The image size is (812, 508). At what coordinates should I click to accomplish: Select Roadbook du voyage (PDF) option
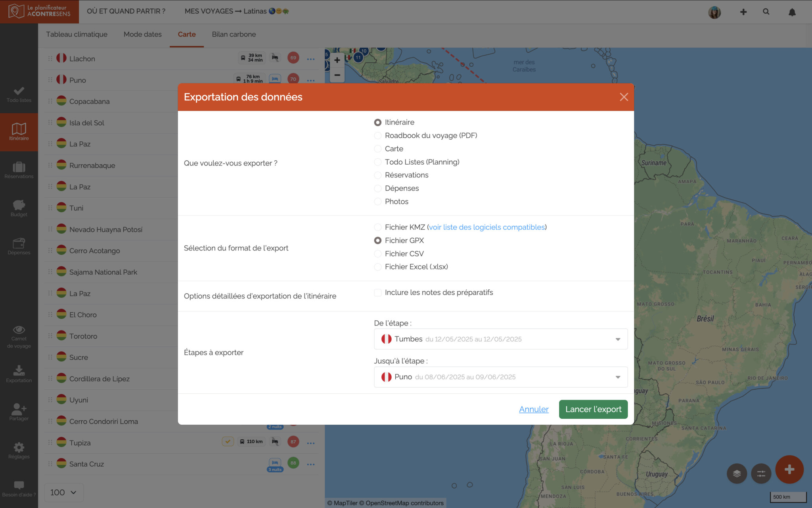pyautogui.click(x=377, y=136)
